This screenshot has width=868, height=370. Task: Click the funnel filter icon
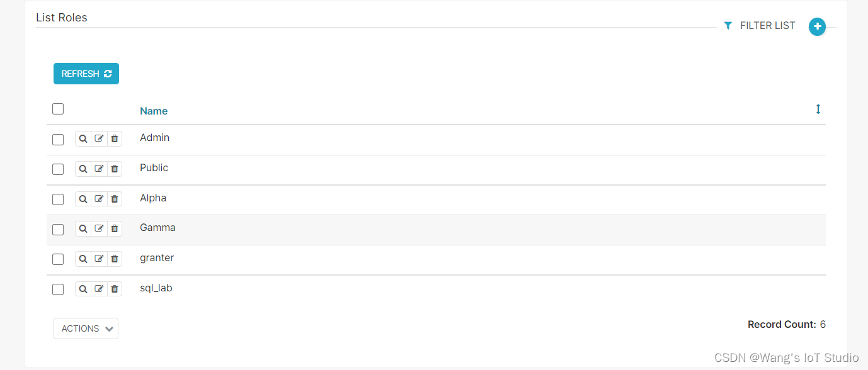click(728, 25)
